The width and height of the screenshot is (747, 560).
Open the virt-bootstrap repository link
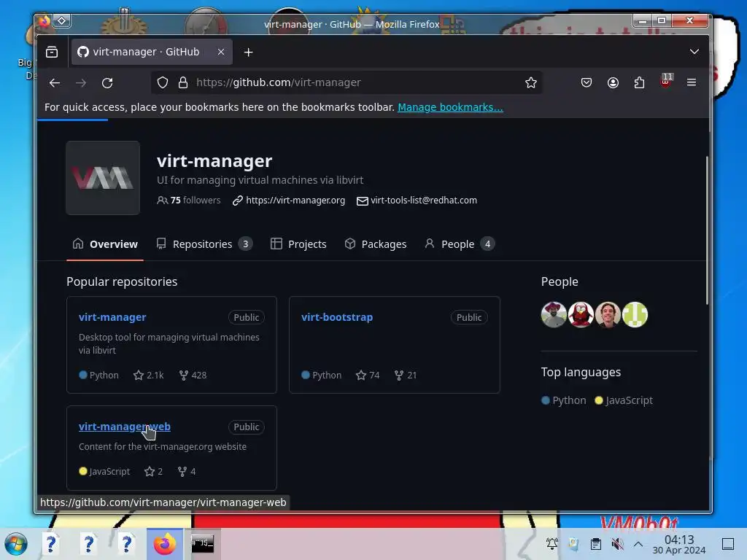(x=337, y=317)
